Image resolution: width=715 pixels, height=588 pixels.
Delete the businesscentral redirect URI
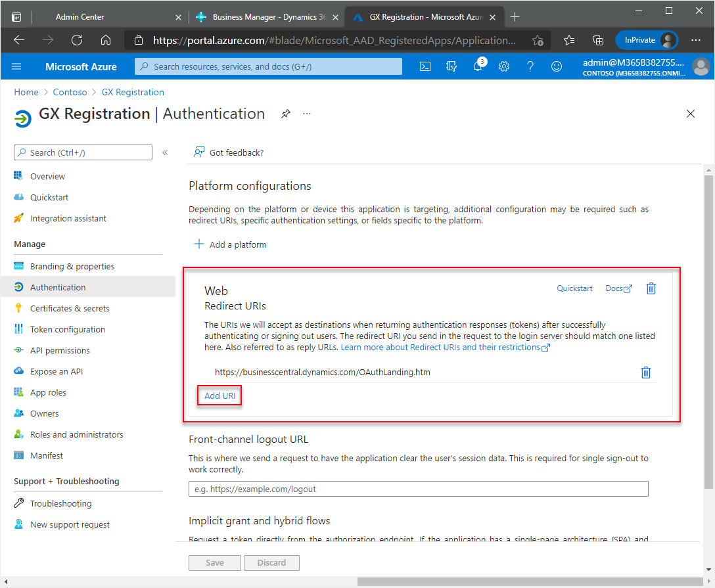[x=646, y=373]
